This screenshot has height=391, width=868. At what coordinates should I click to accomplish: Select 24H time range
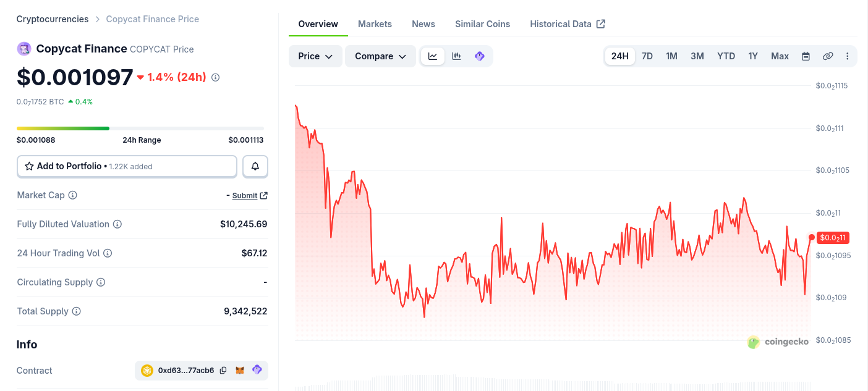pos(619,56)
